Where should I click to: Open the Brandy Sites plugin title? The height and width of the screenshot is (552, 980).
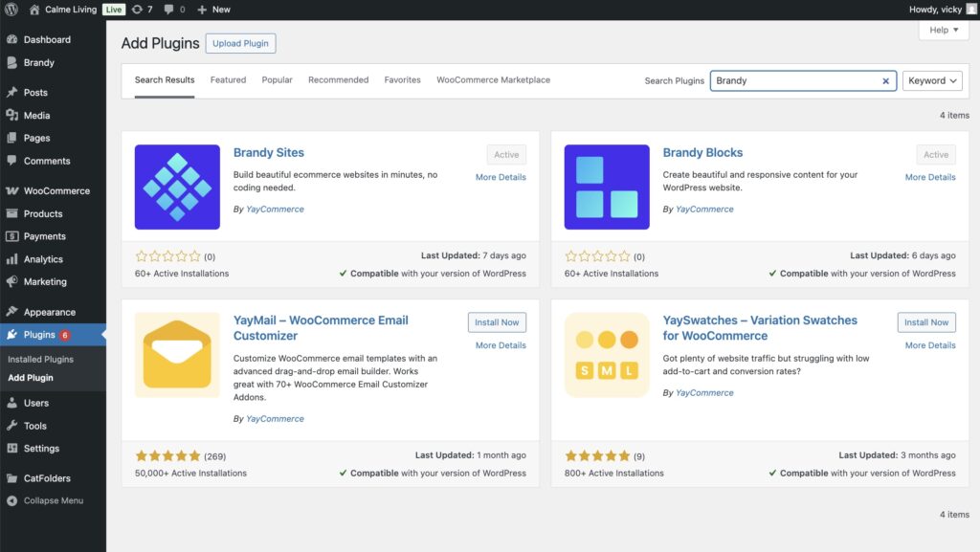[269, 152]
